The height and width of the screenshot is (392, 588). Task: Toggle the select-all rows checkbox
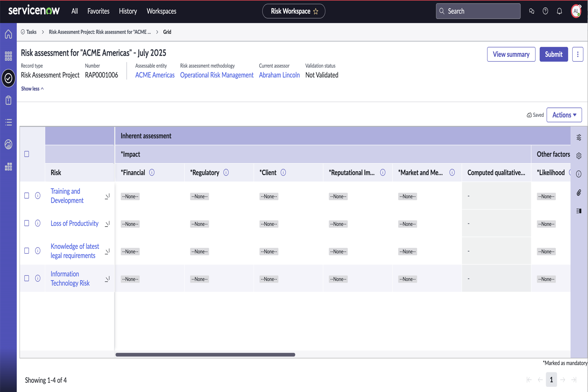27,154
